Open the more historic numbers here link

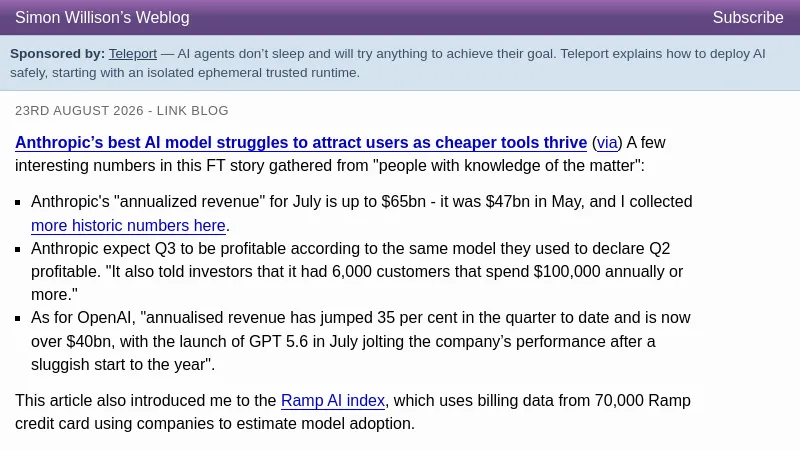[128, 225]
